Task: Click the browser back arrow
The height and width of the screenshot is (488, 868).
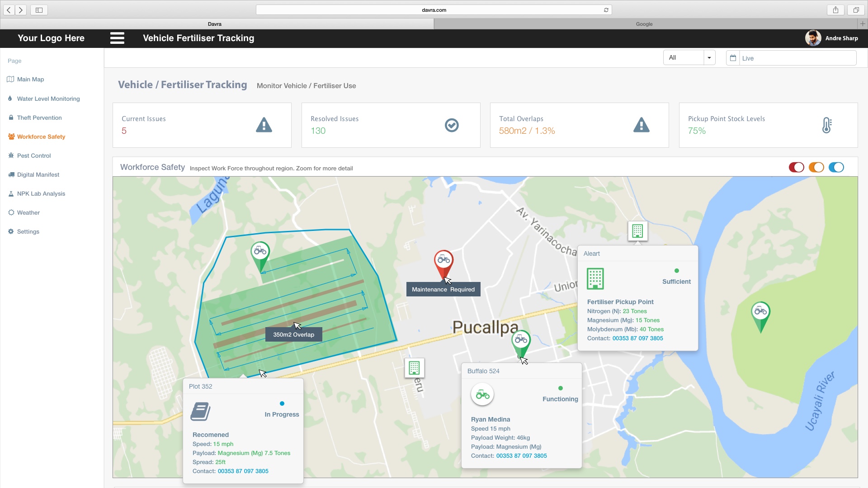Action: tap(9, 10)
